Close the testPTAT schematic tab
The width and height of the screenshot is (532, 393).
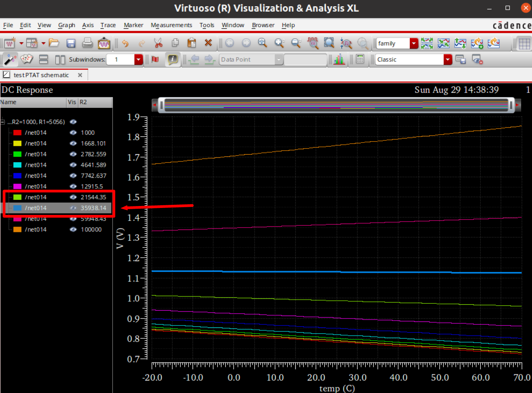pyautogui.click(x=80, y=75)
